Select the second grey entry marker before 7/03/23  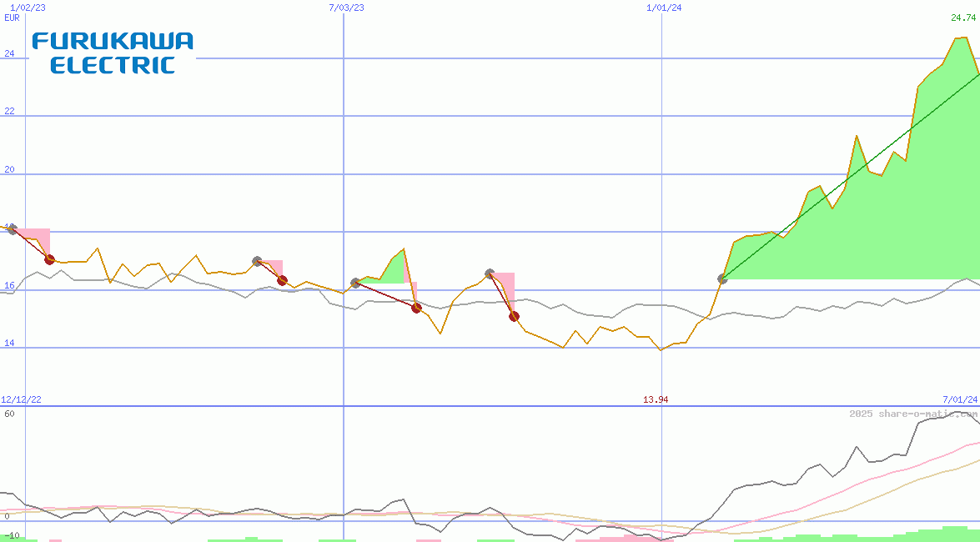(257, 262)
